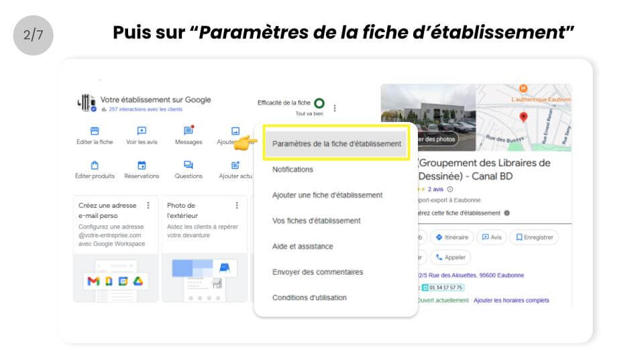Click Ouvert actuellement text

point(443,300)
